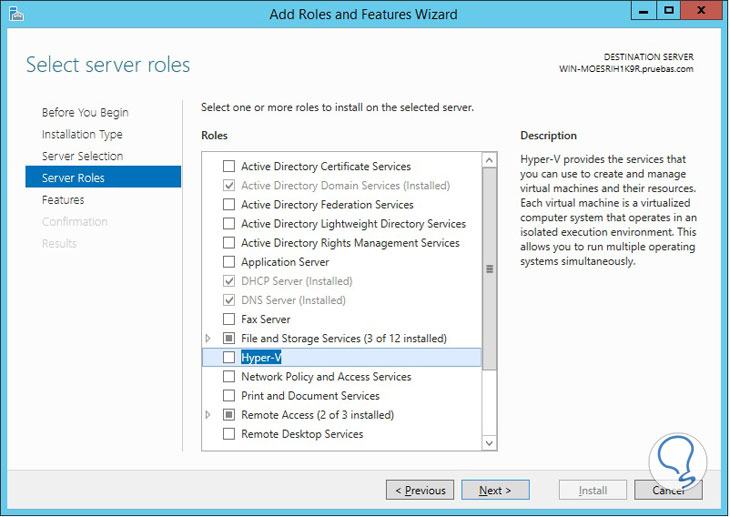Switch to the Installation Type step

coord(82,134)
